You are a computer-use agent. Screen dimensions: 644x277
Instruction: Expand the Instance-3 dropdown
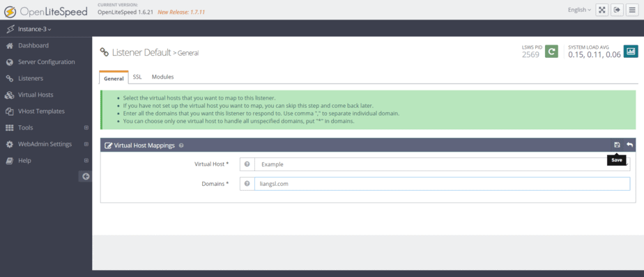(35, 29)
